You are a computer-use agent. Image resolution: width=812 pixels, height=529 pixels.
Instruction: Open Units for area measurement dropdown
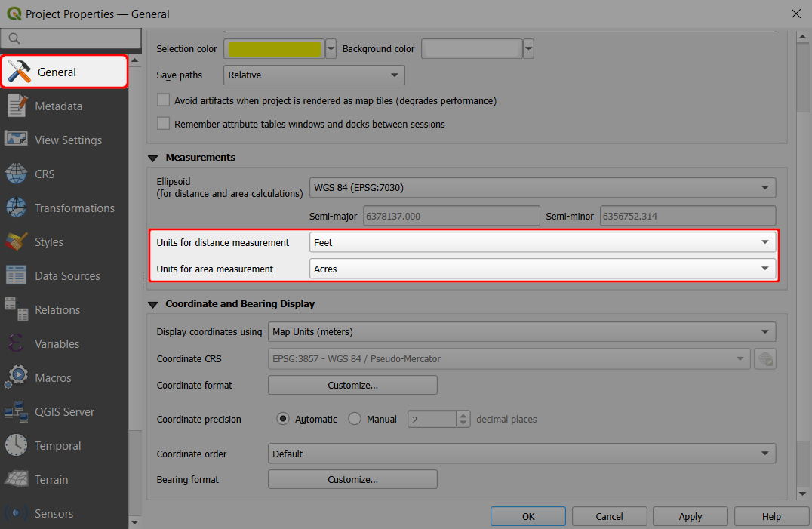click(543, 269)
